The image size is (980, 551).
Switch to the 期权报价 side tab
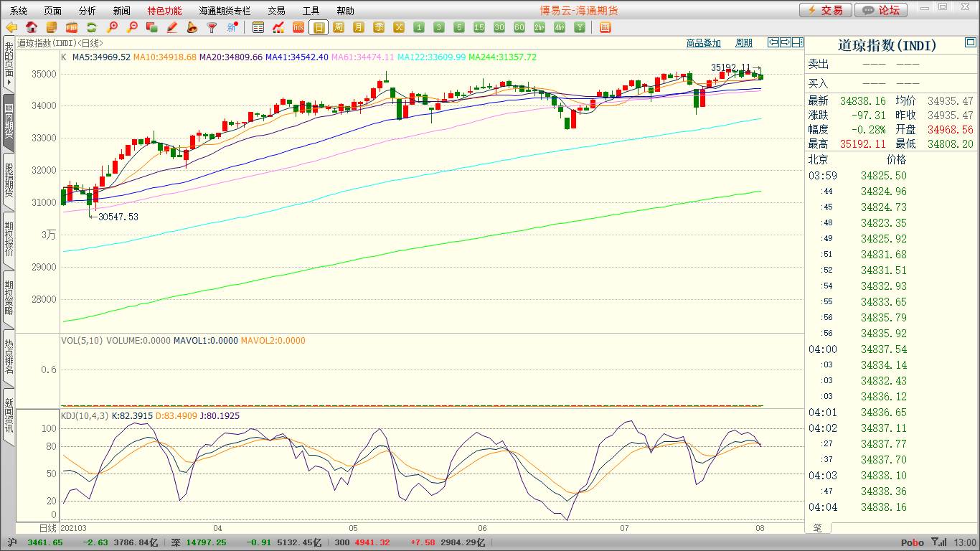[x=9, y=240]
